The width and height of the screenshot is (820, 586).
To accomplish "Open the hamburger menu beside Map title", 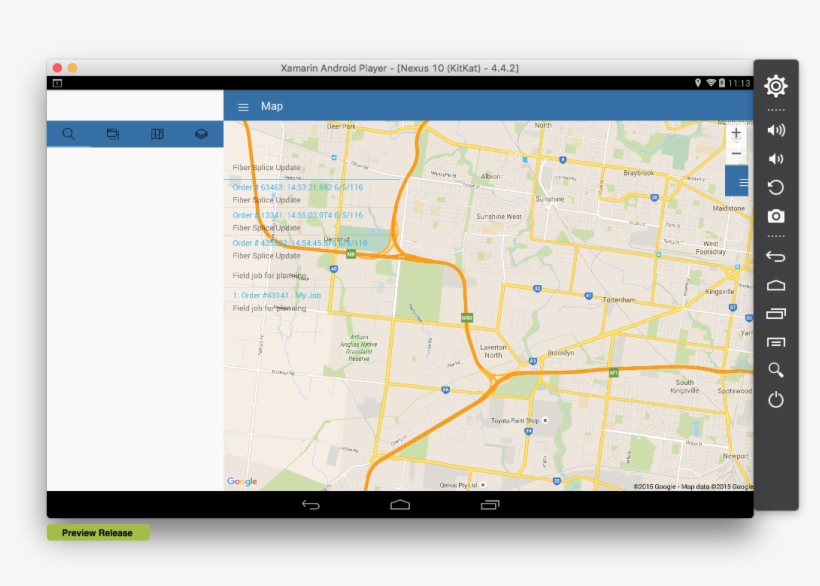I will click(x=243, y=107).
